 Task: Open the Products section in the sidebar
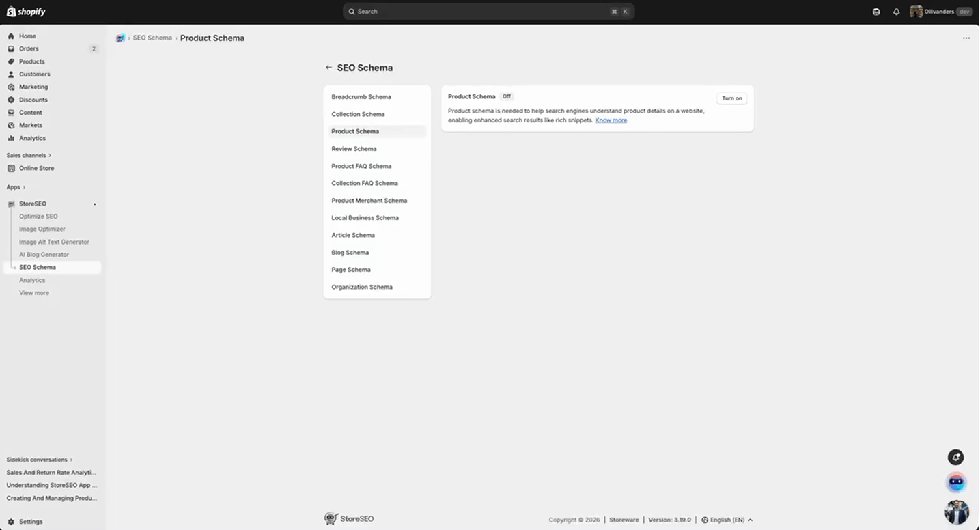pyautogui.click(x=31, y=61)
